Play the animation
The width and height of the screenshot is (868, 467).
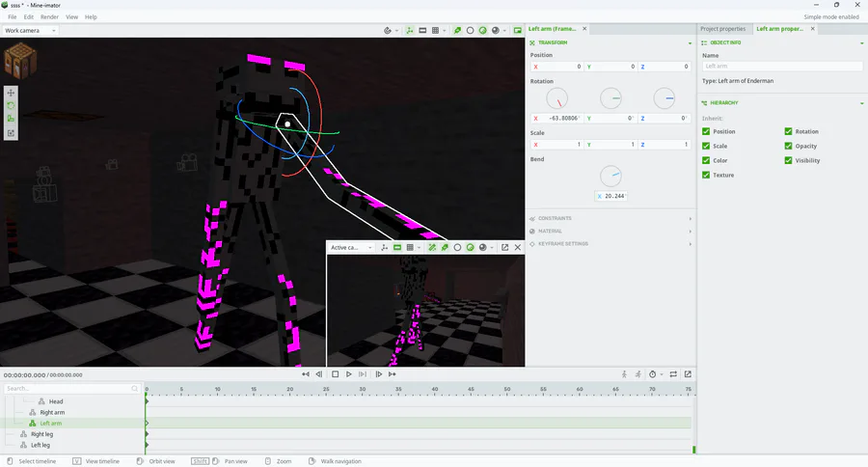click(x=349, y=374)
